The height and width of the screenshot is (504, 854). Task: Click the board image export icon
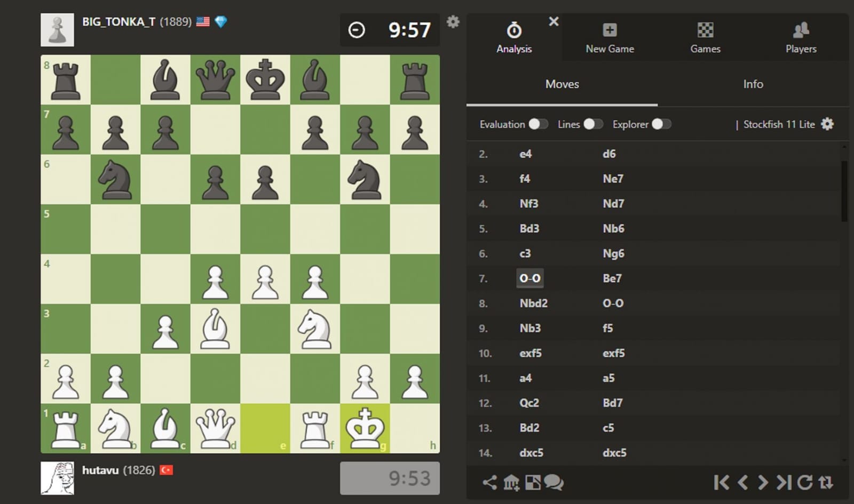534,482
